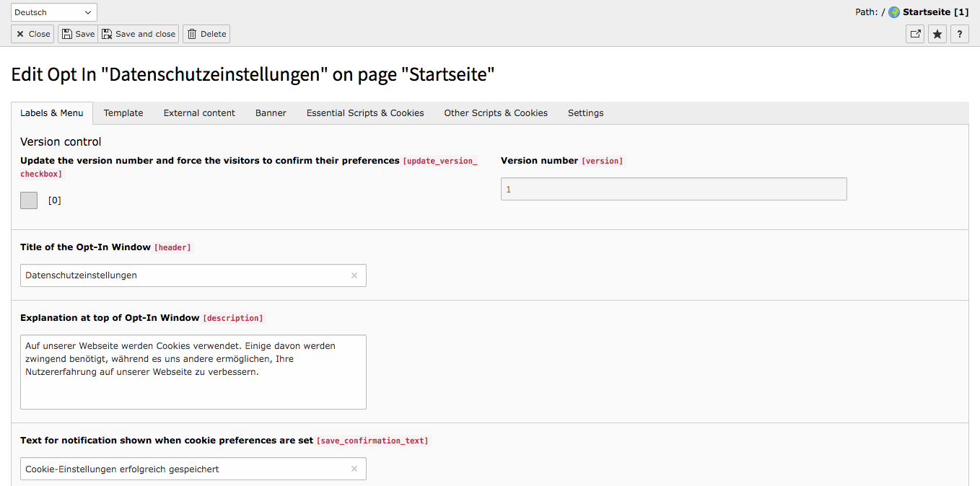Viewport: 980px width, 486px height.
Task: Click into the description explanation textarea
Action: [193, 372]
